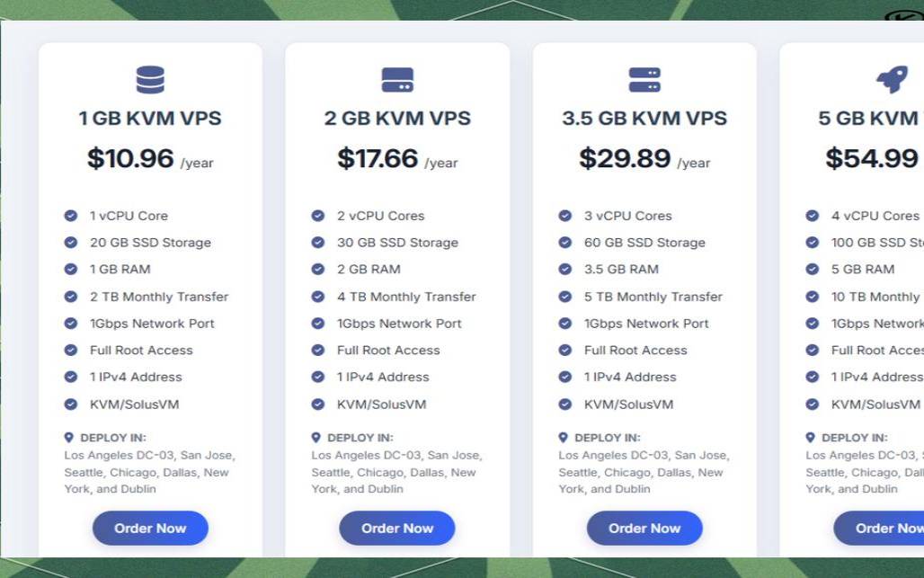Select the $17.66 per year price
The image size is (924, 578).
(397, 158)
